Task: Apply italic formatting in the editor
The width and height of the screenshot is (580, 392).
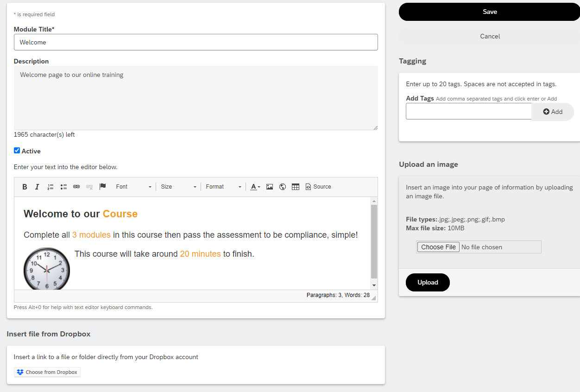Action: point(37,187)
